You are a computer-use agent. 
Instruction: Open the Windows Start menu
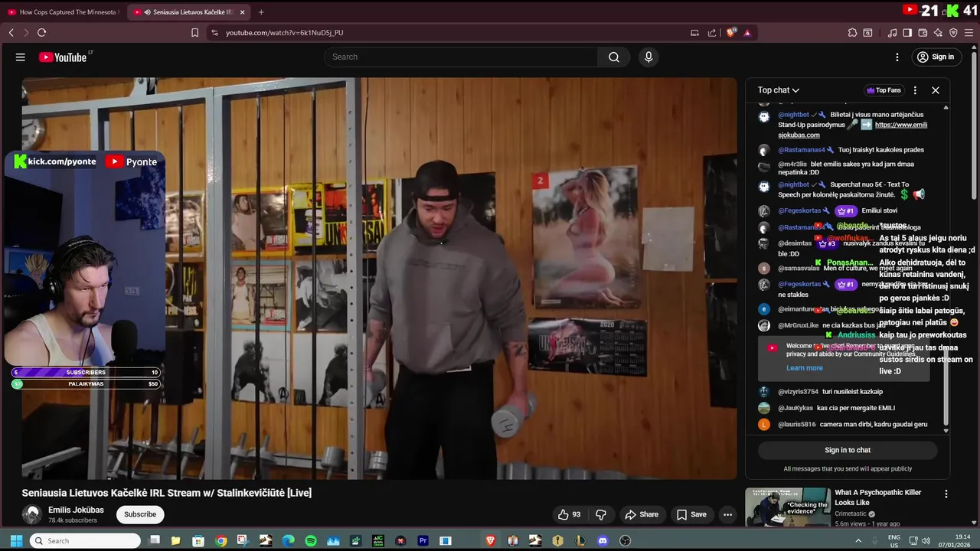point(15,540)
